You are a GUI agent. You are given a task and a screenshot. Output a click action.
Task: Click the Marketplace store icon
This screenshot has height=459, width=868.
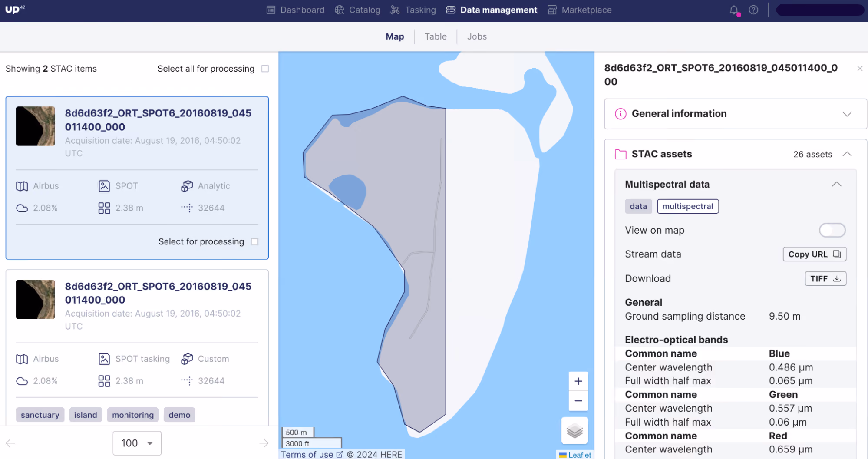552,10
